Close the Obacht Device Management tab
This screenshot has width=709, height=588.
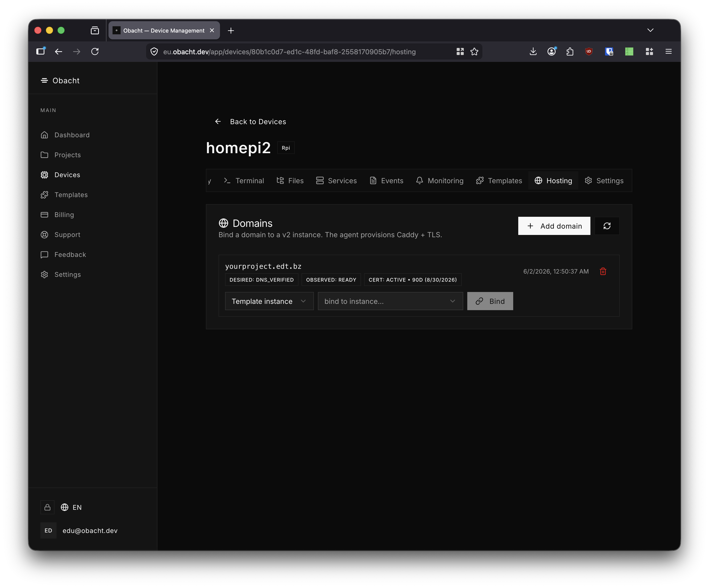tap(212, 30)
